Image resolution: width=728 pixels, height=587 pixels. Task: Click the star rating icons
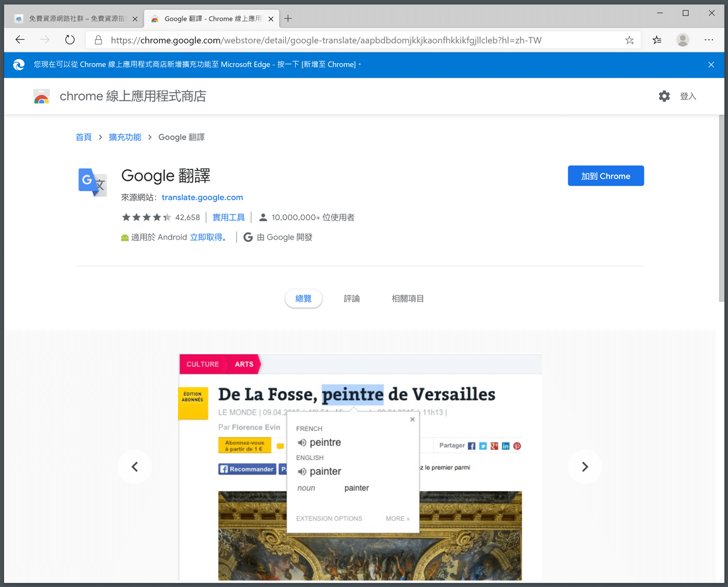pos(146,217)
